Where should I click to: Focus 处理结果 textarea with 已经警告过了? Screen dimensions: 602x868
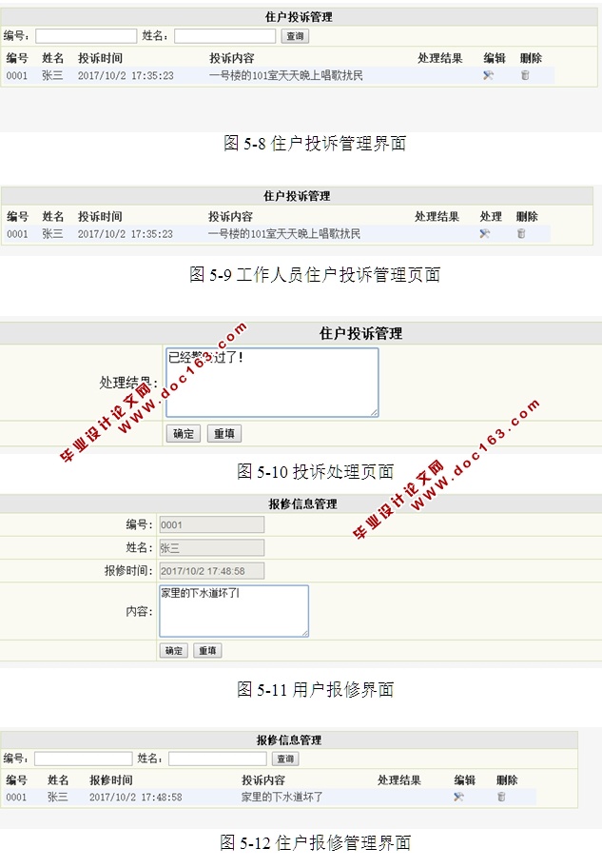(272, 383)
